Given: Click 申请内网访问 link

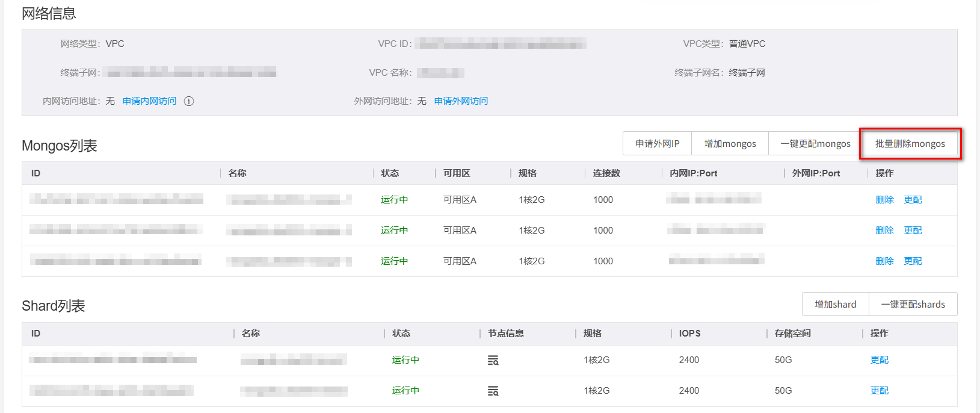Looking at the screenshot, I should pyautogui.click(x=149, y=101).
